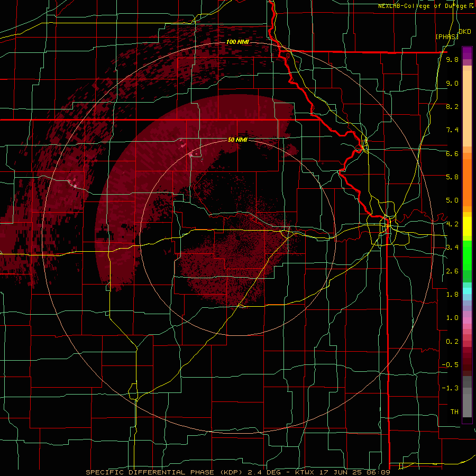
Task: Select the 0.2 scale value
Action: click(x=452, y=342)
